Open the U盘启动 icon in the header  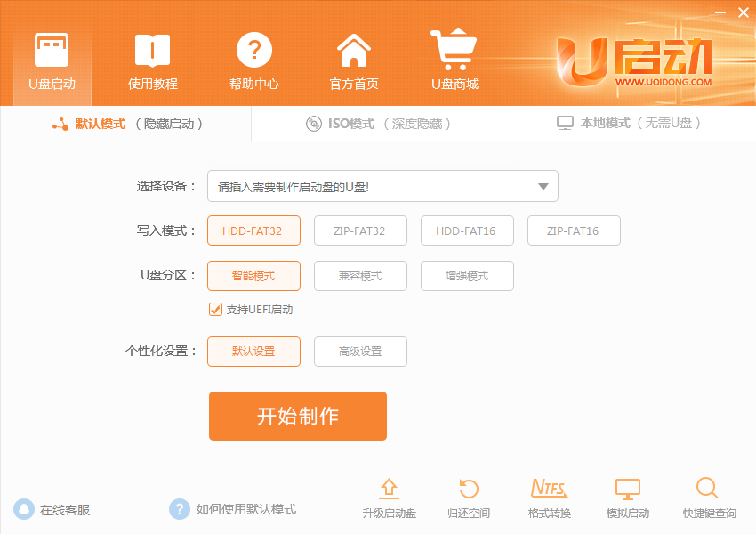pos(52,50)
